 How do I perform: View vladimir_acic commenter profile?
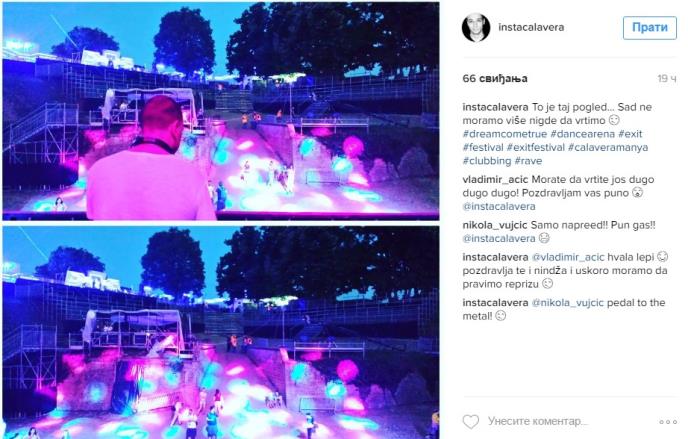495,179
